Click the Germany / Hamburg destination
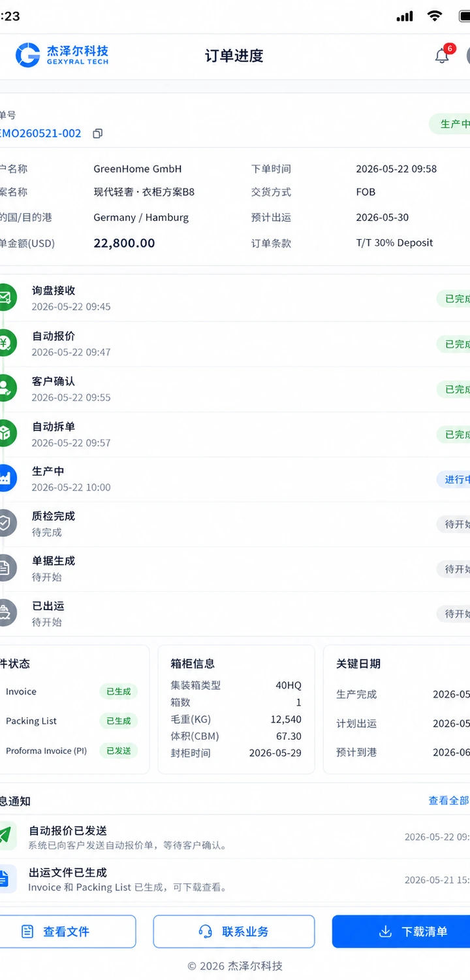This screenshot has width=470, height=980. (141, 218)
